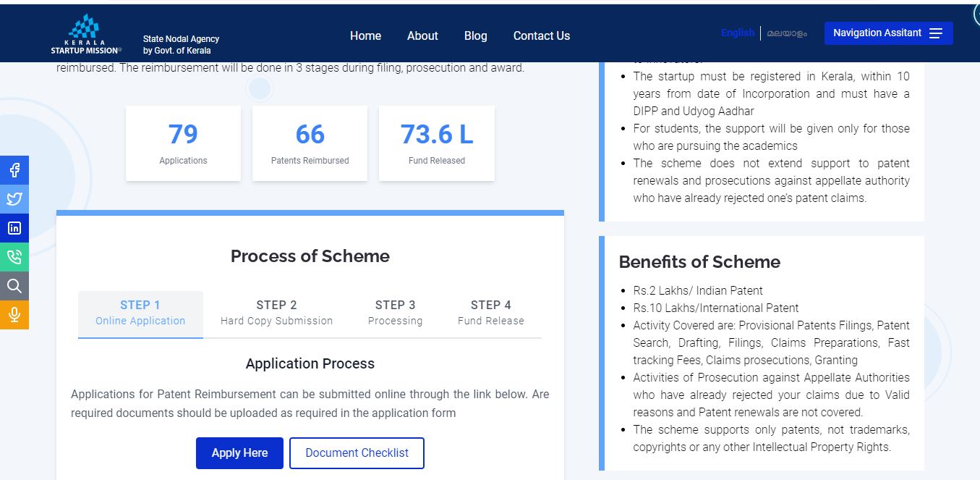The width and height of the screenshot is (980, 480).
Task: Open the Document Checklist button
Action: 357,453
